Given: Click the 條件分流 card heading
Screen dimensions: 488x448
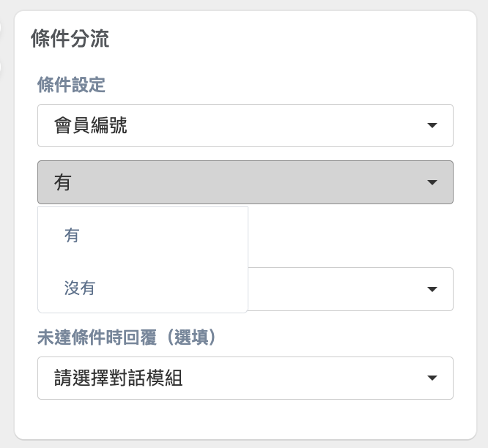Looking at the screenshot, I should click(70, 39).
